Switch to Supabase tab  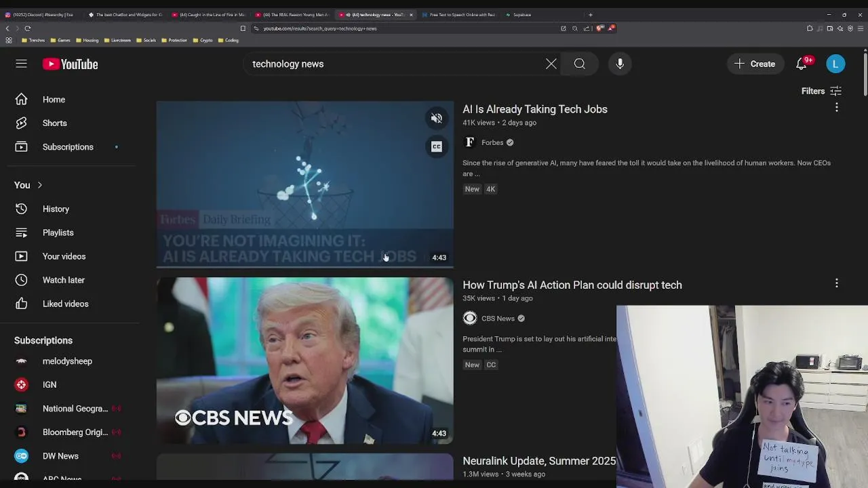point(542,15)
